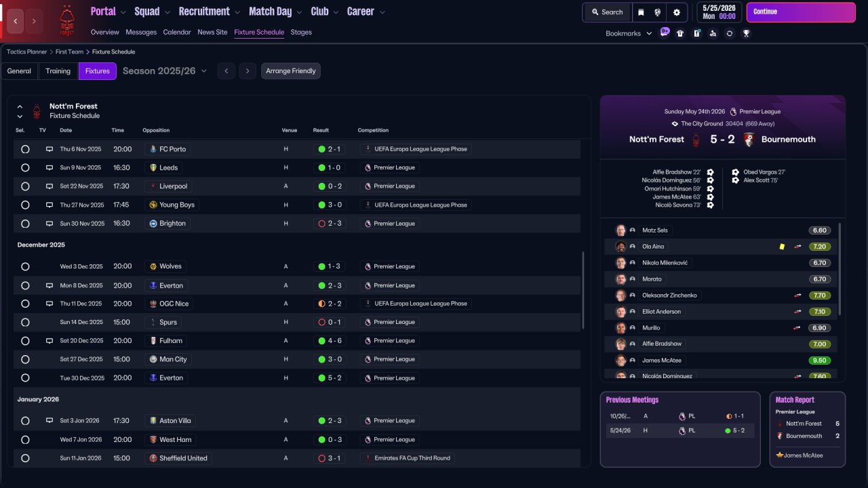868x488 pixels.
Task: Select the radio button for the Young Boys fixture
Action: click(25, 205)
